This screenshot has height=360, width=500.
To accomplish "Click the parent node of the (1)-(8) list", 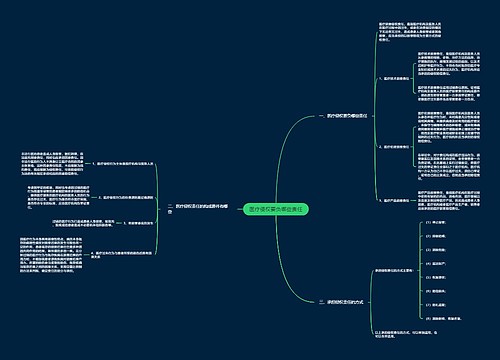I will (393, 270).
